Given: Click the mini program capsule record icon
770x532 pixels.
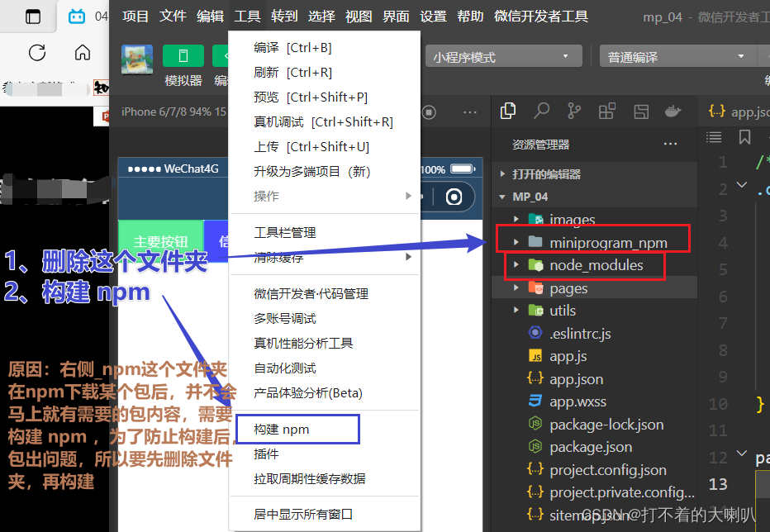Looking at the screenshot, I should click(x=454, y=197).
